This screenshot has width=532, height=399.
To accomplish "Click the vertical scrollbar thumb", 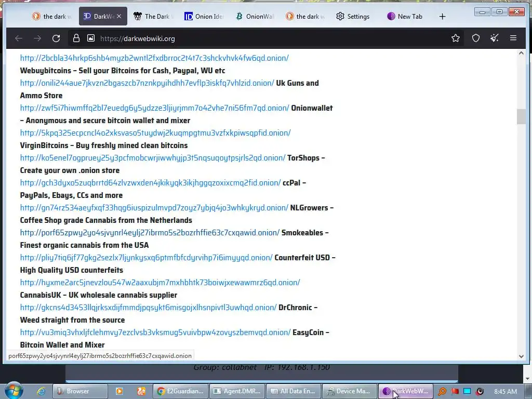I will tap(521, 117).
